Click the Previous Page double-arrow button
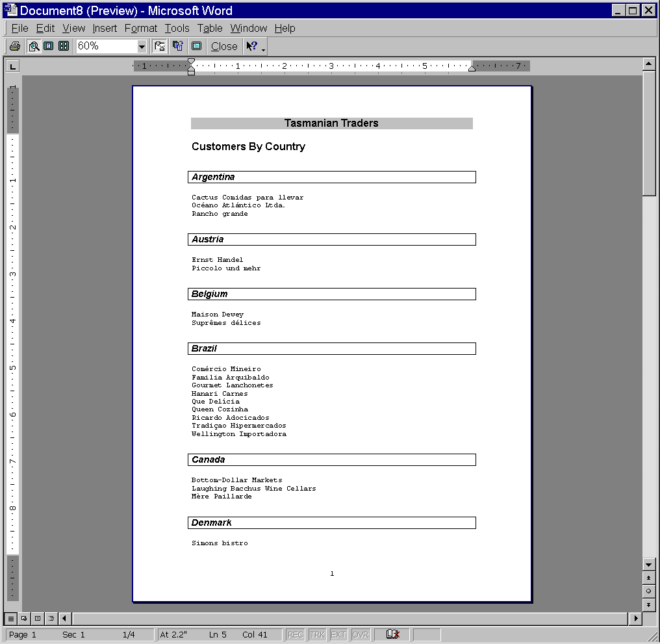 pos(649,578)
